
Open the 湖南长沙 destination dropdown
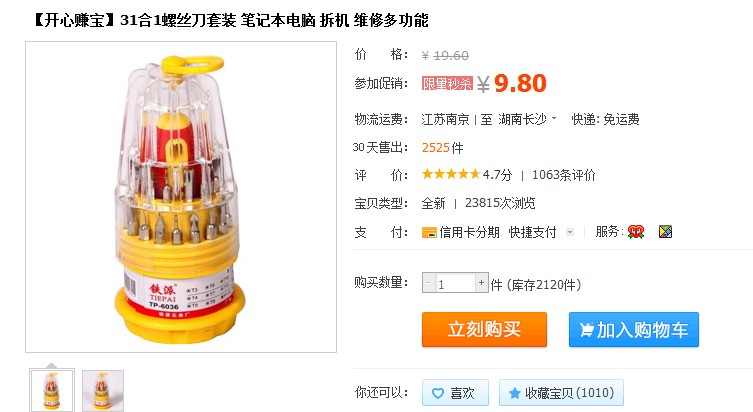(x=527, y=119)
